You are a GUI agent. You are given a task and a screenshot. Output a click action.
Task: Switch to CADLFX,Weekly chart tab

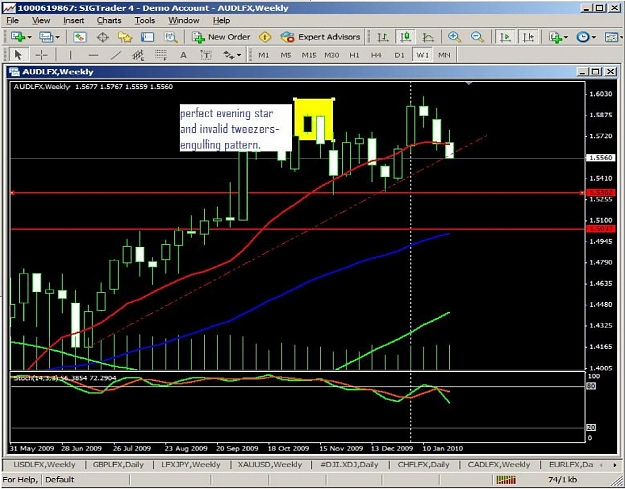(x=499, y=465)
